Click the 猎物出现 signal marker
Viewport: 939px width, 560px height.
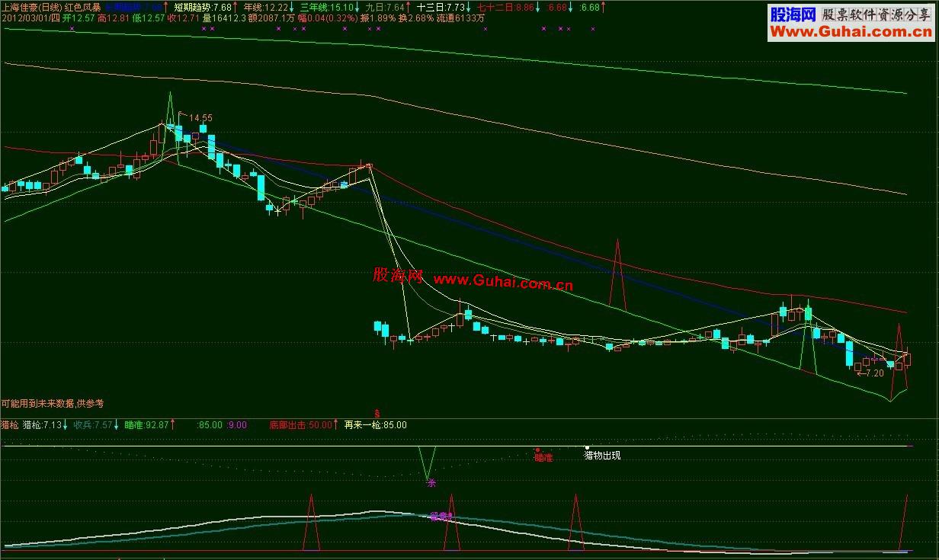pyautogui.click(x=602, y=456)
